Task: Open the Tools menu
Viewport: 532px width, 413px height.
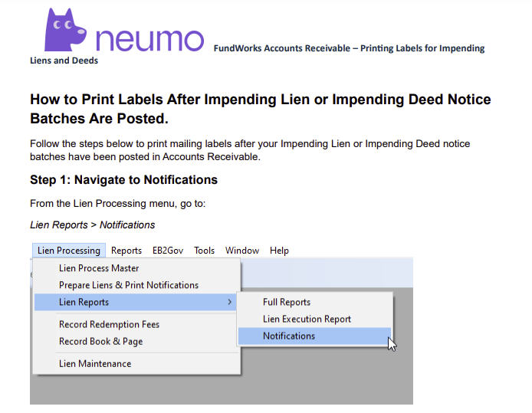Action: tap(204, 251)
